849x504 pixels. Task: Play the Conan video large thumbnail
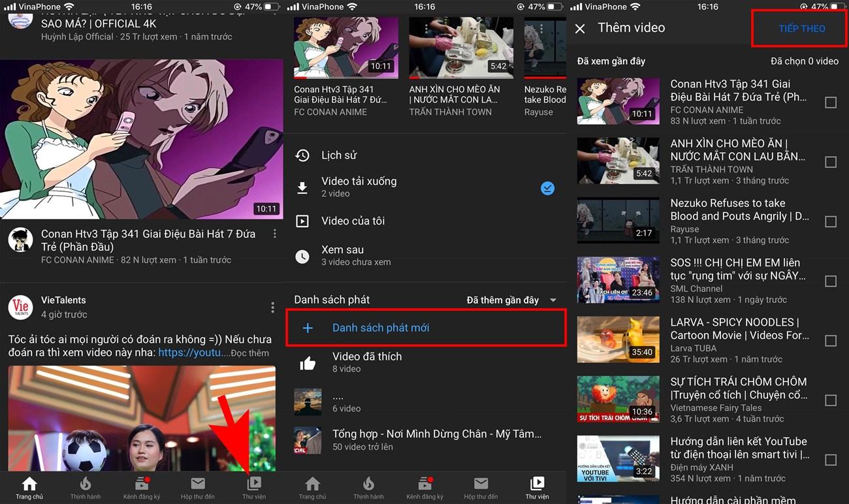[142, 140]
